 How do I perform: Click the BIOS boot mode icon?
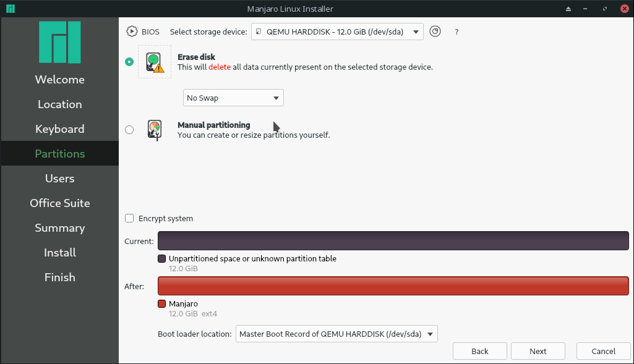[x=132, y=31]
